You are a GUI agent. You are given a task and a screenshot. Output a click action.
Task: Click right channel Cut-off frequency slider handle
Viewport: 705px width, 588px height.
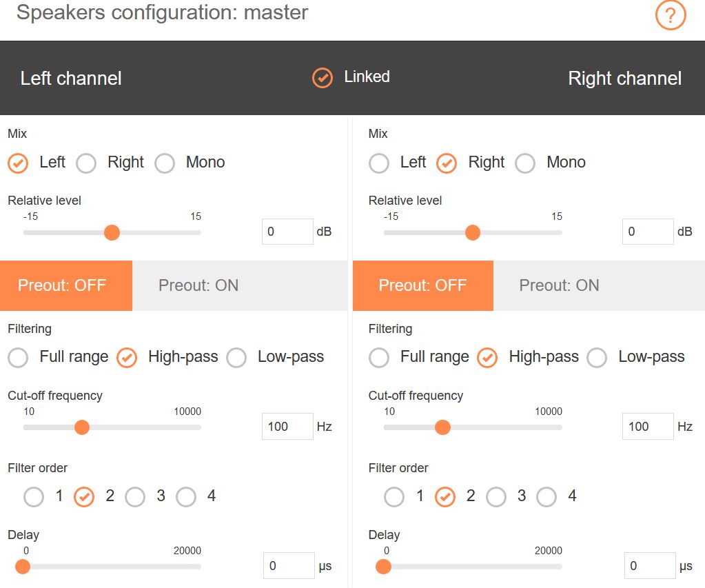(442, 427)
